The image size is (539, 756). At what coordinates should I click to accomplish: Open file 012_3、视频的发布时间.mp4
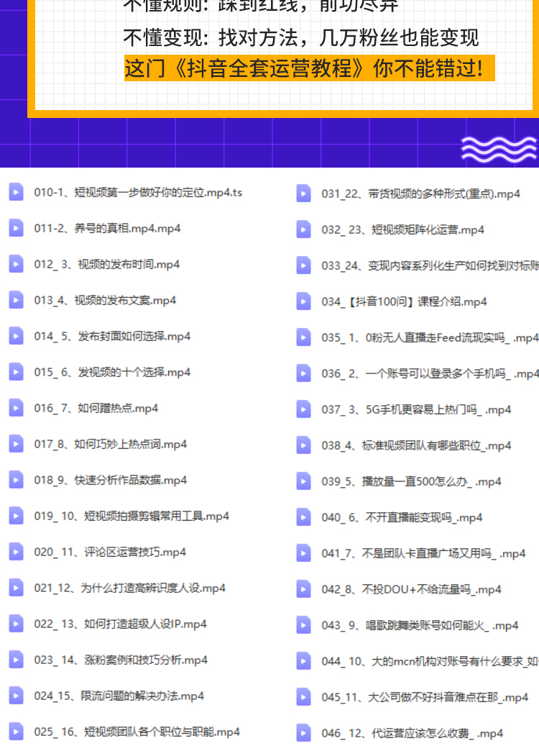tap(106, 264)
